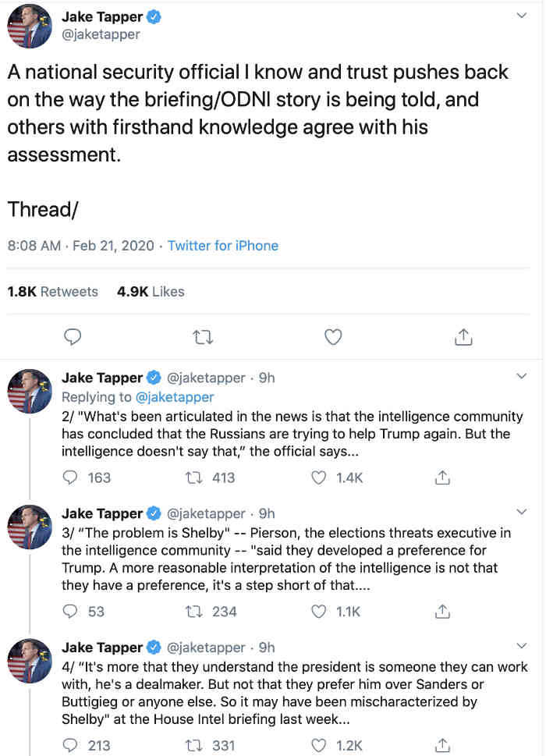Retweet the tweet with 413 retweets
This screenshot has height=756, width=546.
[193, 477]
